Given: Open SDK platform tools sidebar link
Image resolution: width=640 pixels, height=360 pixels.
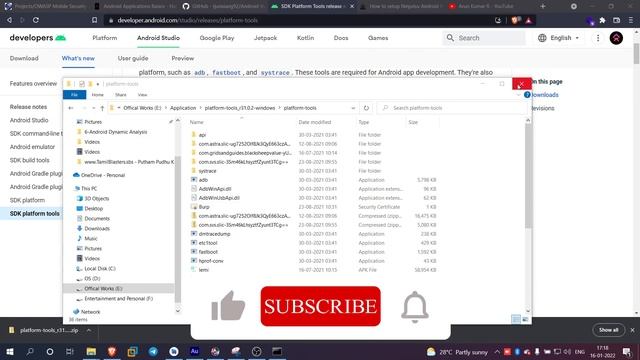Looking at the screenshot, I should point(35,213).
